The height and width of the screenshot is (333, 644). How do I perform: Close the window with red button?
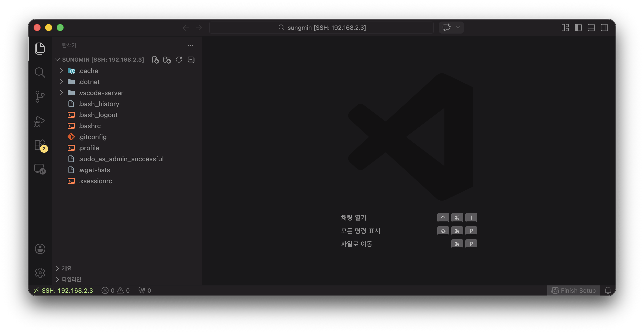tap(37, 28)
